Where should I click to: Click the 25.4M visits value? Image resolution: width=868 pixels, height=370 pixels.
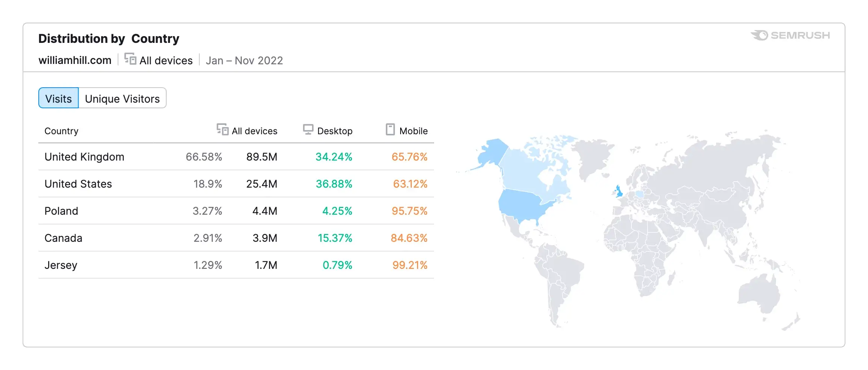262,184
